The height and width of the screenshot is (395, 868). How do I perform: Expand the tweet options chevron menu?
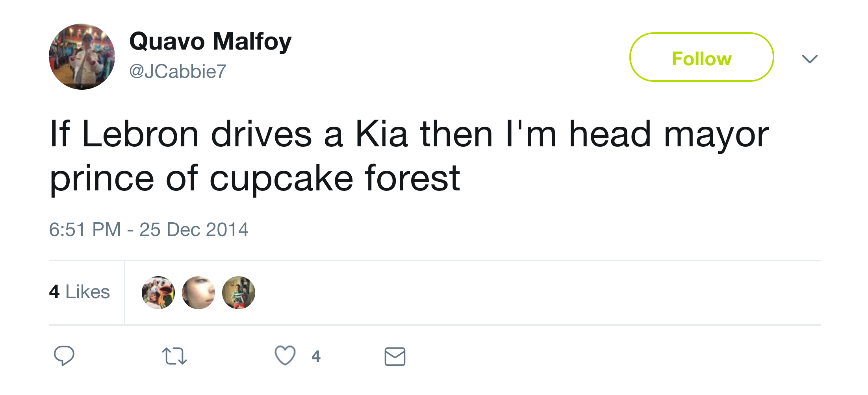coord(810,59)
